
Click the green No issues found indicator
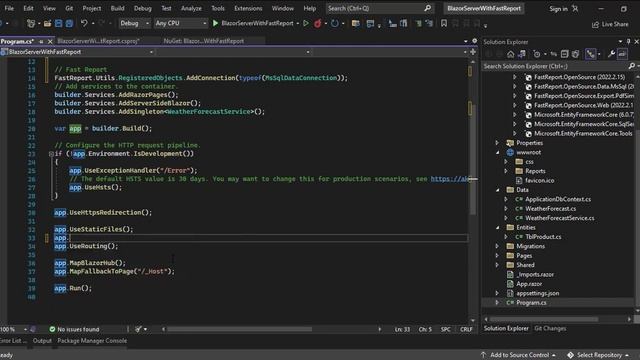pyautogui.click(x=74, y=329)
